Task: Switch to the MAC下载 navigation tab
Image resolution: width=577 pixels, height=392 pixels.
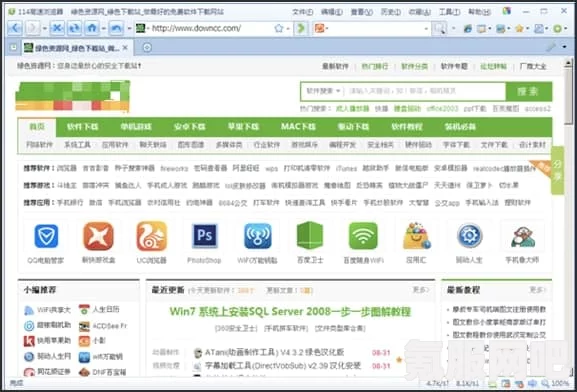Action: (x=298, y=127)
